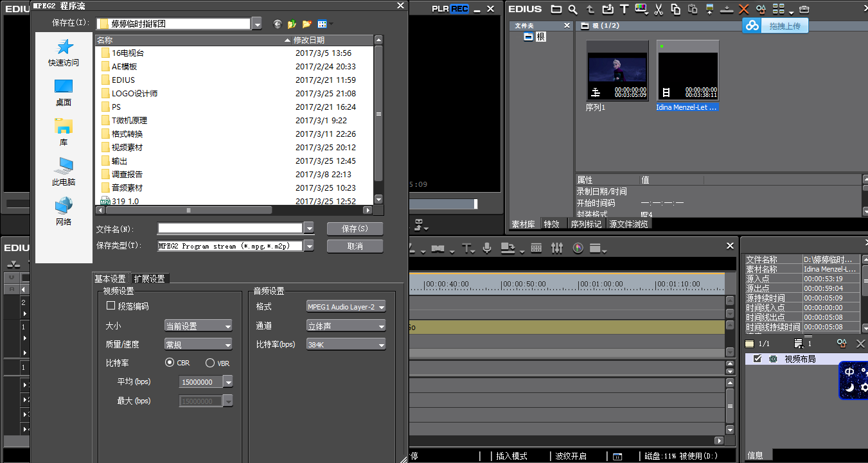The height and width of the screenshot is (463, 868).
Task: Open the 信息 tab at the info panel bottom
Action: 756,456
